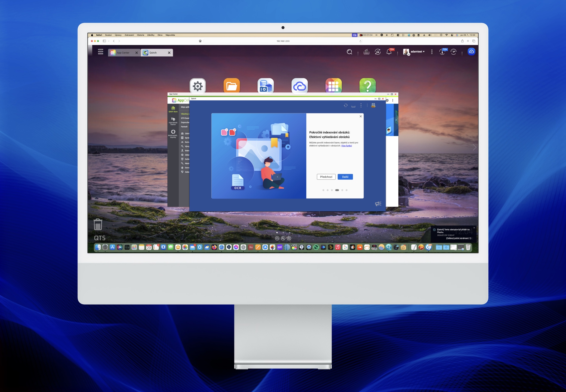Click the blue myQNAPcloud icon in the top bar

[471, 51]
